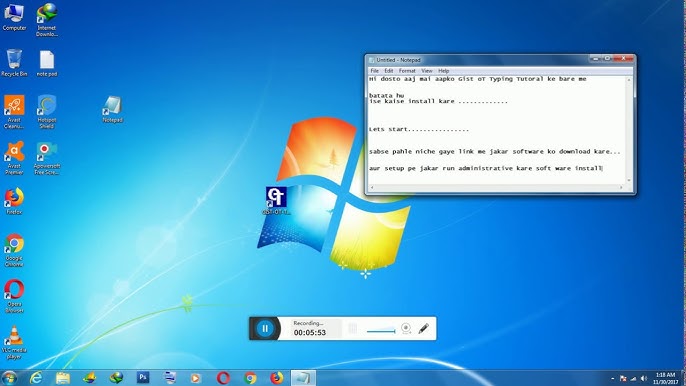Open Photoshop from the taskbar
Viewport: 686px width, 386px height.
click(x=143, y=377)
